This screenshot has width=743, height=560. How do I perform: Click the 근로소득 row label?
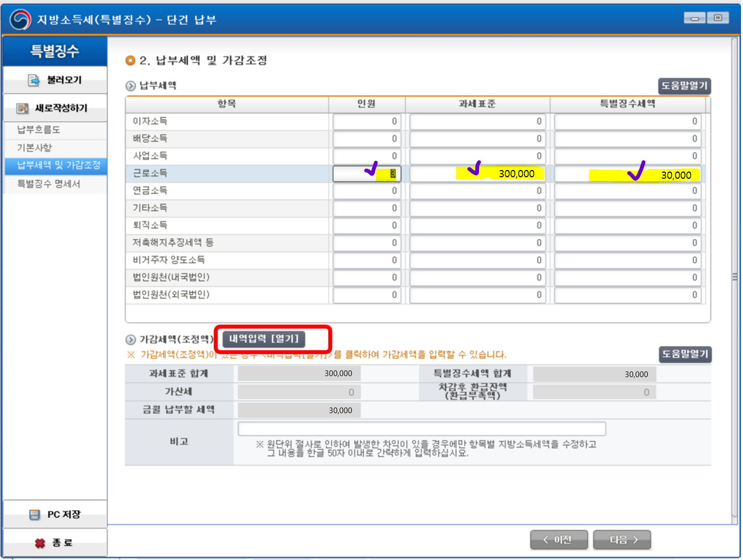(x=150, y=174)
